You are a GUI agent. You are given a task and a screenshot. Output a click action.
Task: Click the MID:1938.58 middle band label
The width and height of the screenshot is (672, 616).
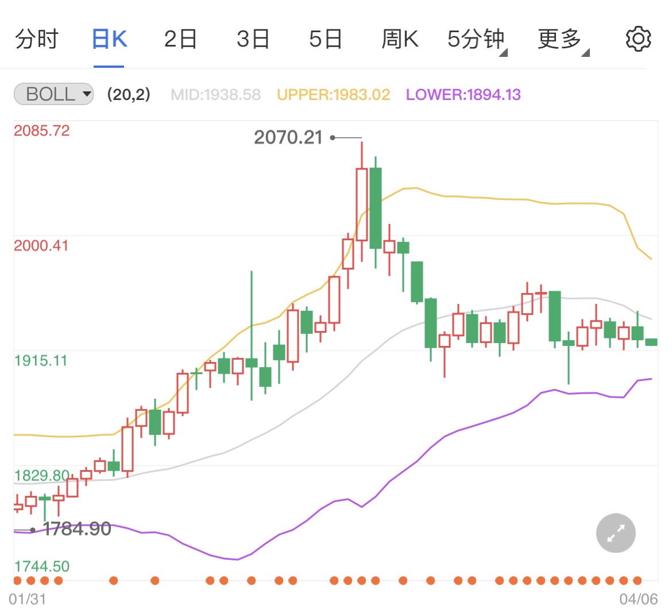[x=215, y=94]
